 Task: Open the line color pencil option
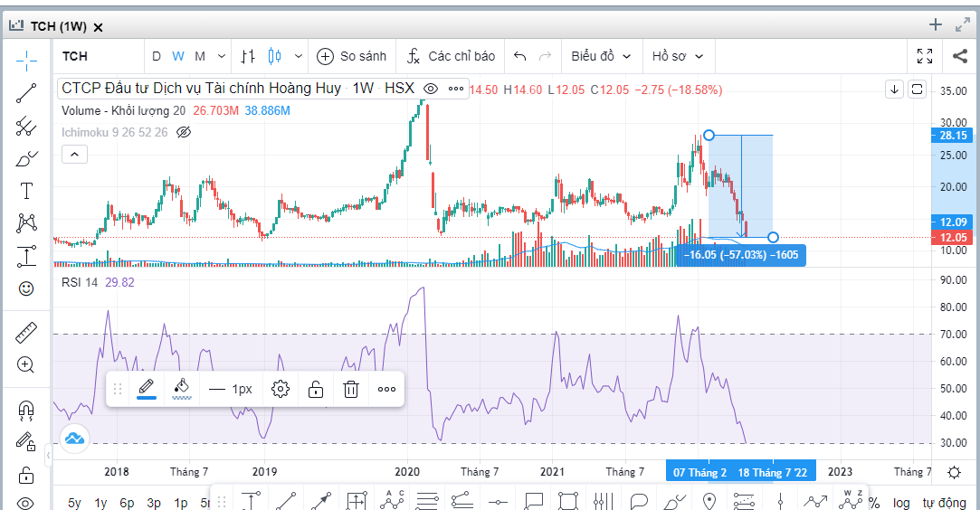[146, 389]
